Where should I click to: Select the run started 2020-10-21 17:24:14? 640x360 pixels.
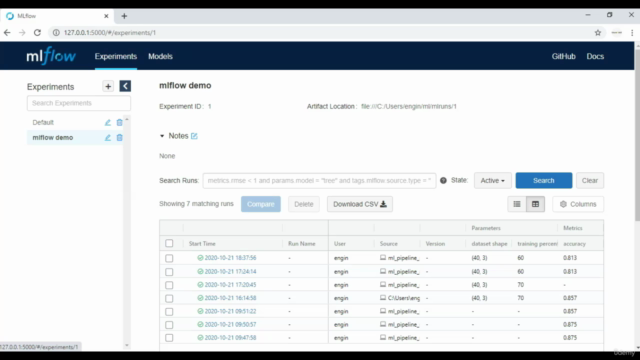click(x=169, y=272)
